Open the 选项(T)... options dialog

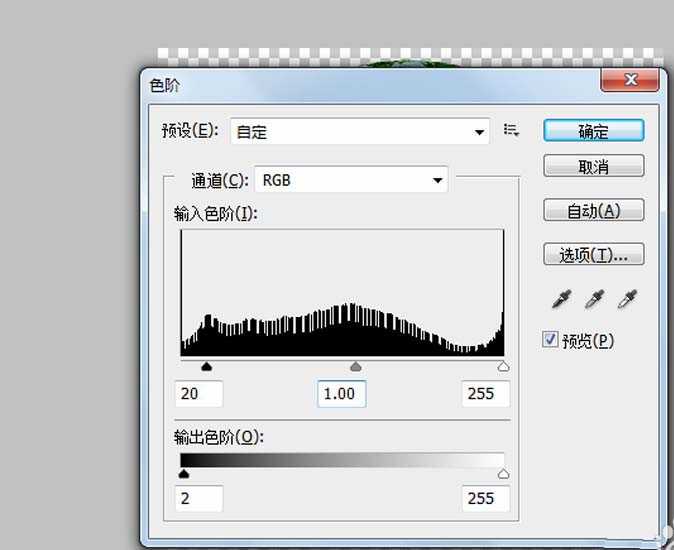[593, 255]
